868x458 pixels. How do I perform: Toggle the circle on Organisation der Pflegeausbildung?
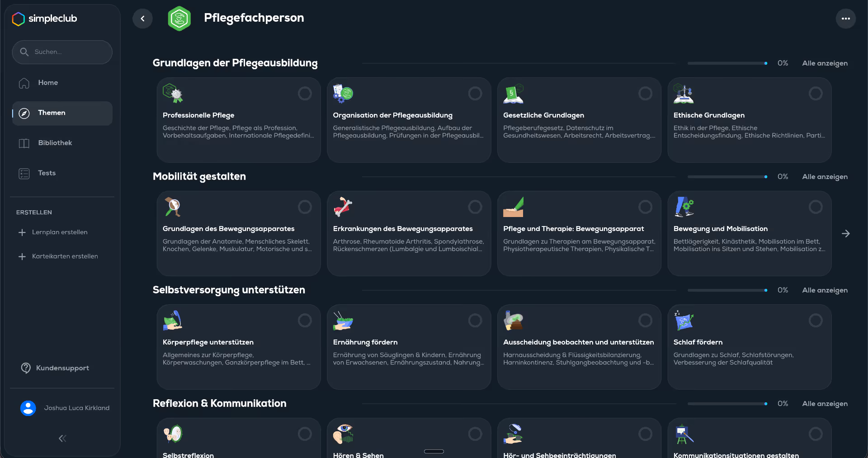(475, 94)
